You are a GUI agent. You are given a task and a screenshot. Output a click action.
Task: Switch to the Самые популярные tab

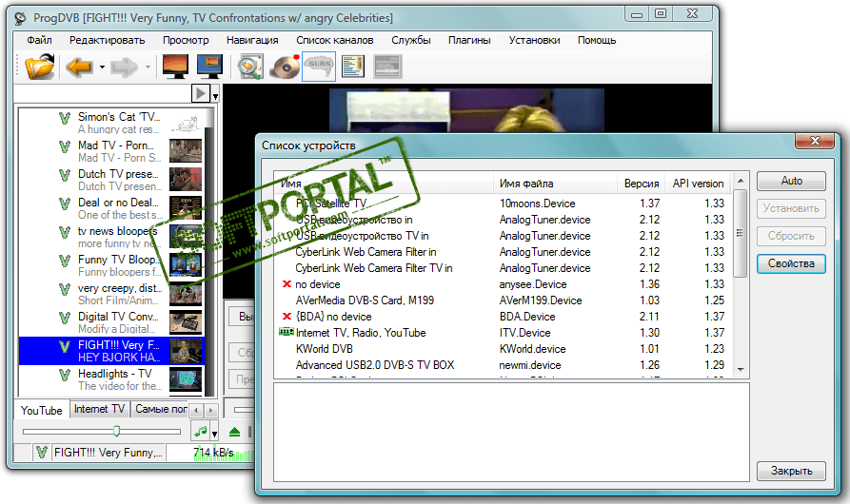[x=161, y=409]
